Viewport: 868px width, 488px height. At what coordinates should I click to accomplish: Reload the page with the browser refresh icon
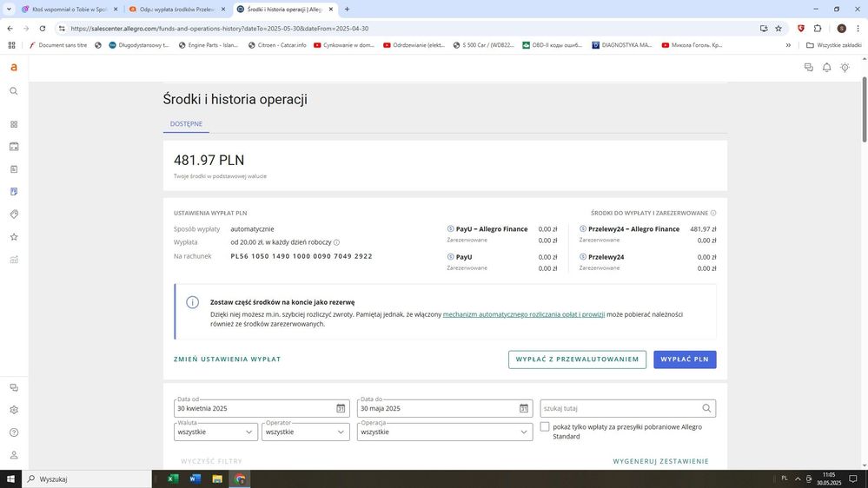coord(42,28)
